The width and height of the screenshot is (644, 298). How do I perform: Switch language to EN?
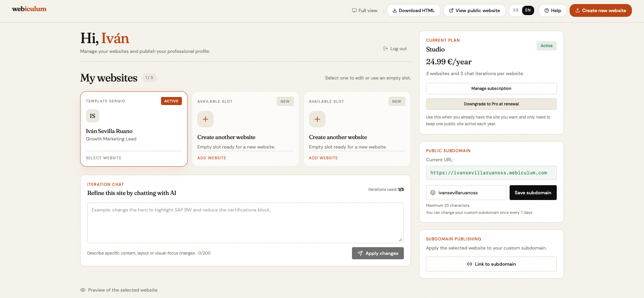[528, 10]
